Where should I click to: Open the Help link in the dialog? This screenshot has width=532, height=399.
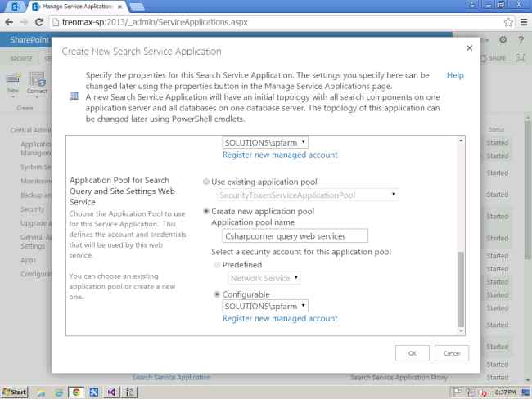[455, 75]
